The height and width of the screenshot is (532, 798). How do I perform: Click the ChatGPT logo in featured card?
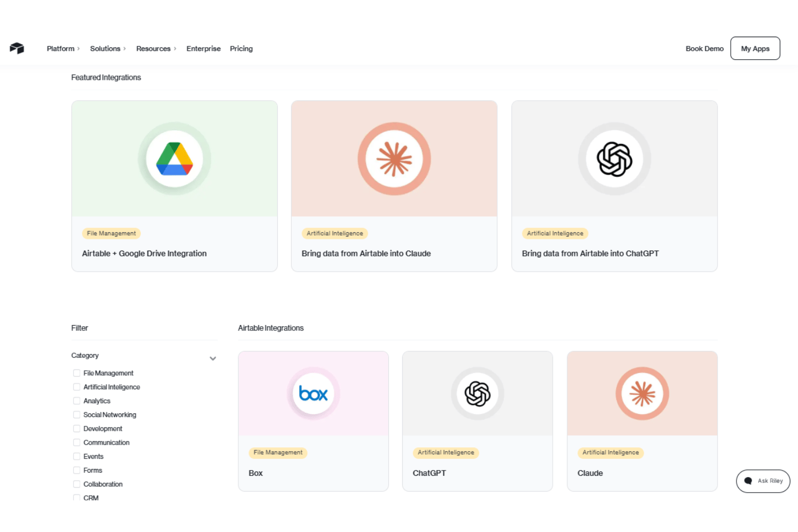coord(614,159)
